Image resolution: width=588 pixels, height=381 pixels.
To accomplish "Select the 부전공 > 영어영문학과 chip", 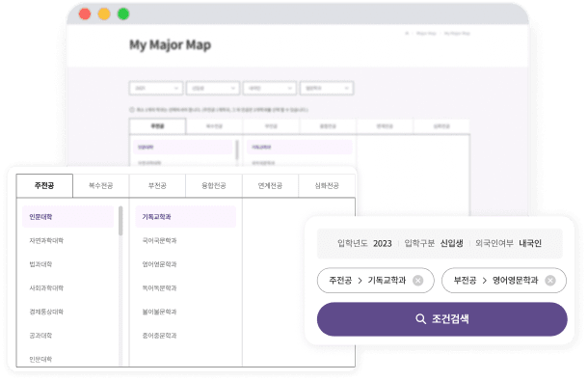I will (x=504, y=281).
